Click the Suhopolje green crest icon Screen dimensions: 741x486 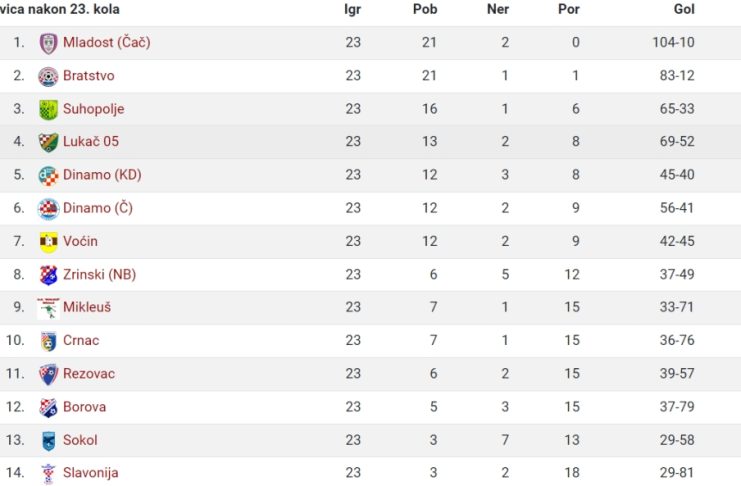[48, 110]
